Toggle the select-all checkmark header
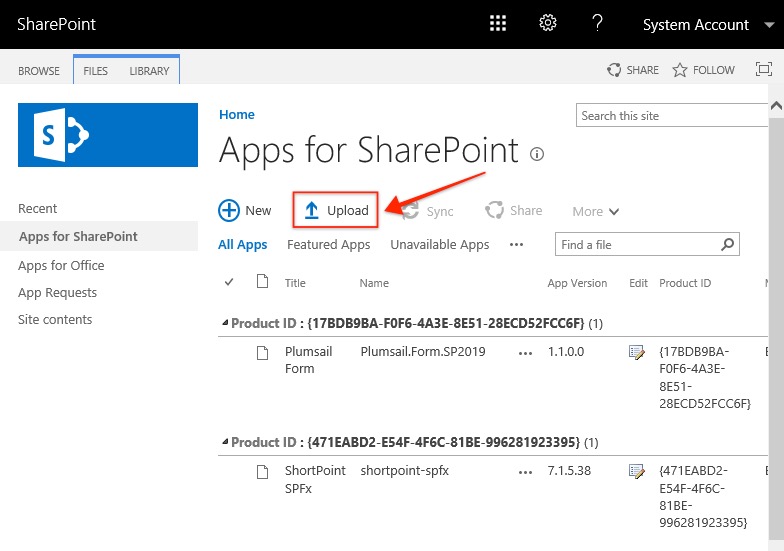 pyautogui.click(x=229, y=282)
